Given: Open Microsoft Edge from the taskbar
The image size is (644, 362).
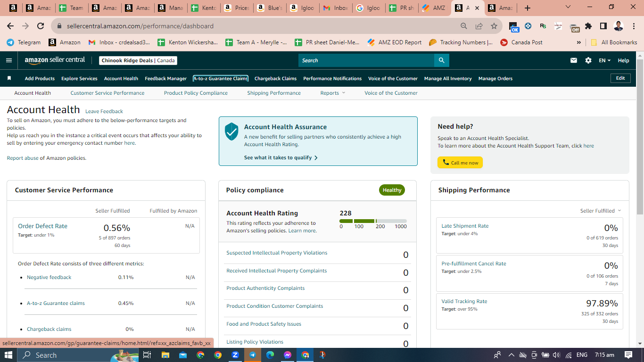Looking at the screenshot, I should click(x=270, y=355).
